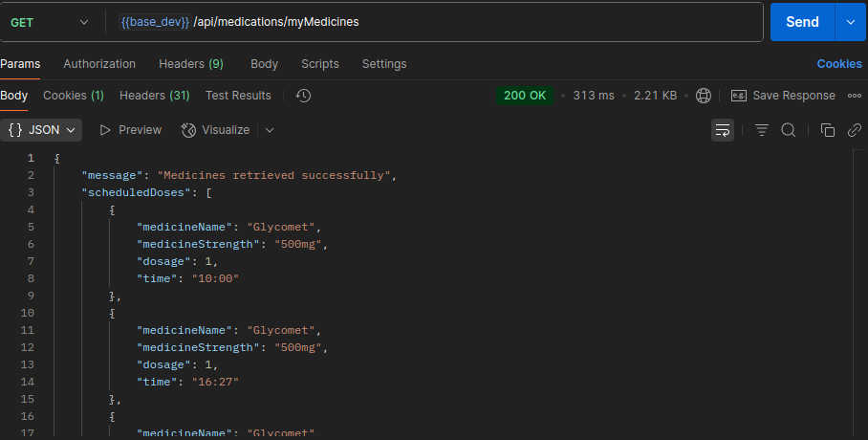Open the JSON format dropdown

pyautogui.click(x=42, y=130)
